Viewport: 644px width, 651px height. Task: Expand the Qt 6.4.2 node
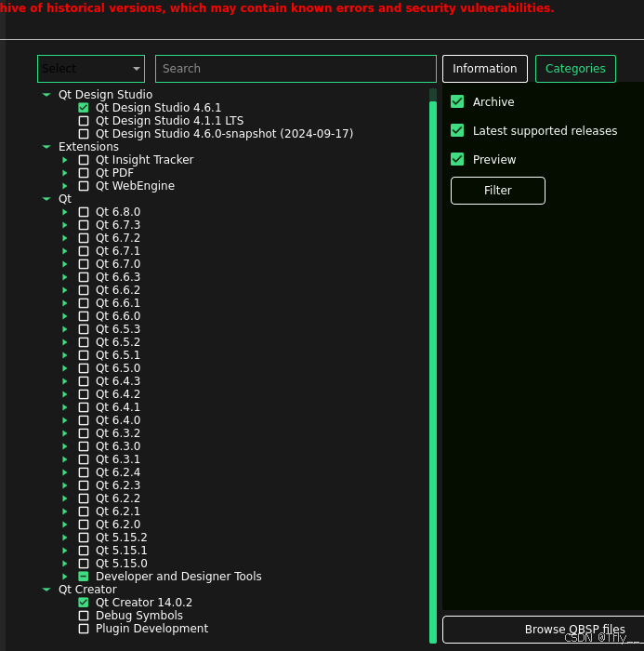(x=65, y=394)
